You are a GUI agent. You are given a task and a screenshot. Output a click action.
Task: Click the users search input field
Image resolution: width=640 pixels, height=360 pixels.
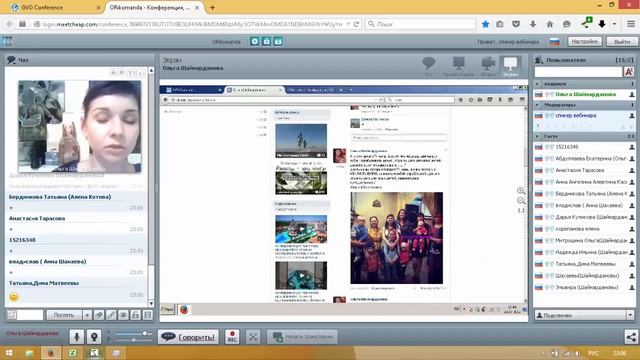click(578, 72)
